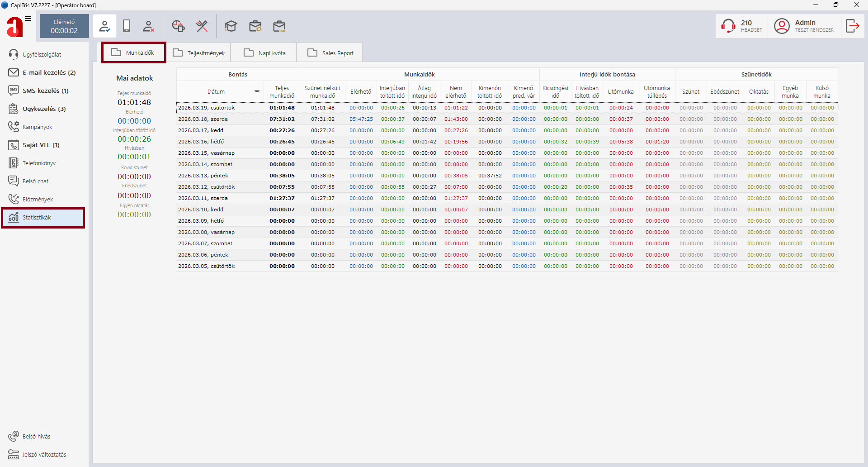Start lunch break with fork-knife icon

coord(202,26)
